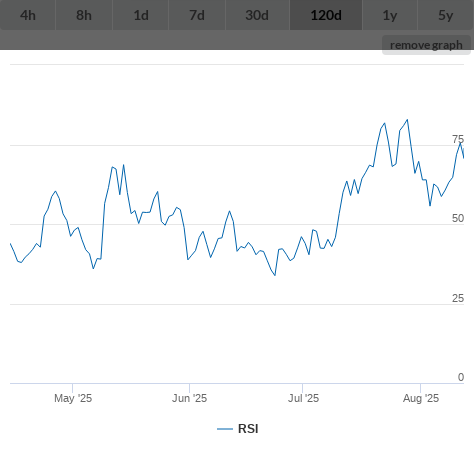Viewport: 474px width, 455px height.
Task: Click the 25 y-axis value
Action: 458,298
